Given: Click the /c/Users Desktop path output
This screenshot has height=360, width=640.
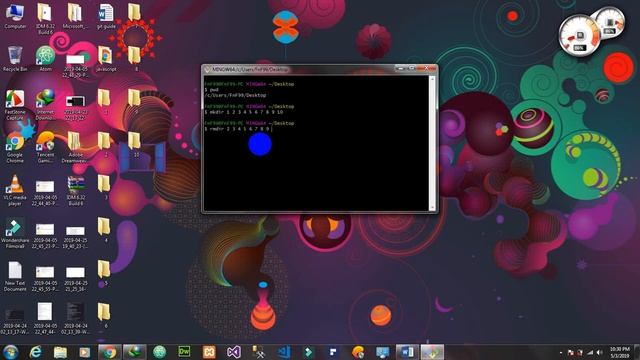Looking at the screenshot, I should 235,95.
